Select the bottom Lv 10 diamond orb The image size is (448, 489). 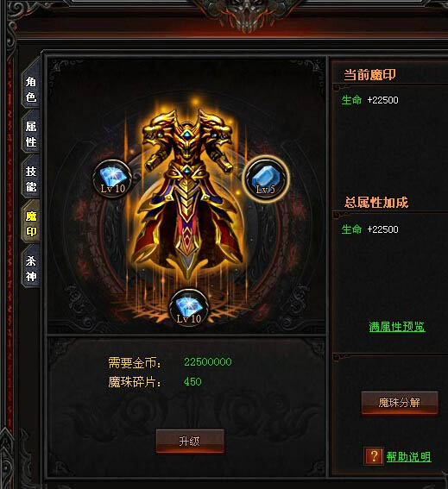(x=188, y=309)
